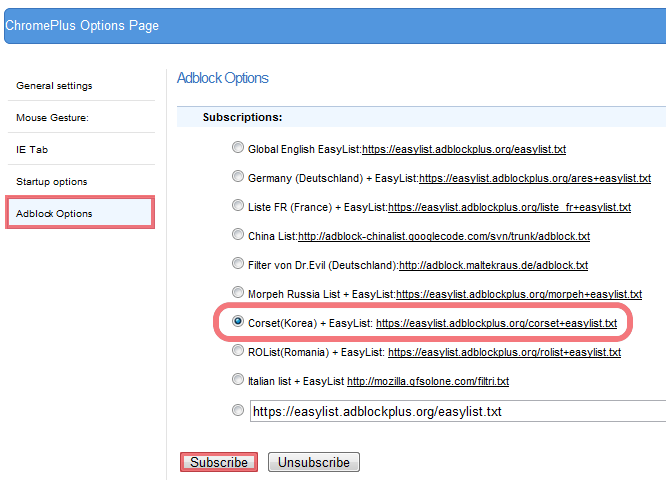
Task: Open the liste_fr+easylist.txt link
Action: [509, 207]
